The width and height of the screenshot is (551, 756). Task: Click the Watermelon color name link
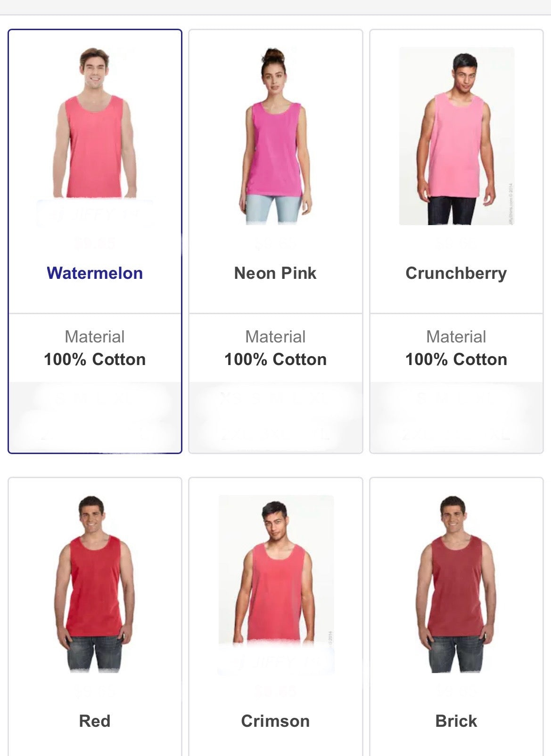click(x=95, y=273)
